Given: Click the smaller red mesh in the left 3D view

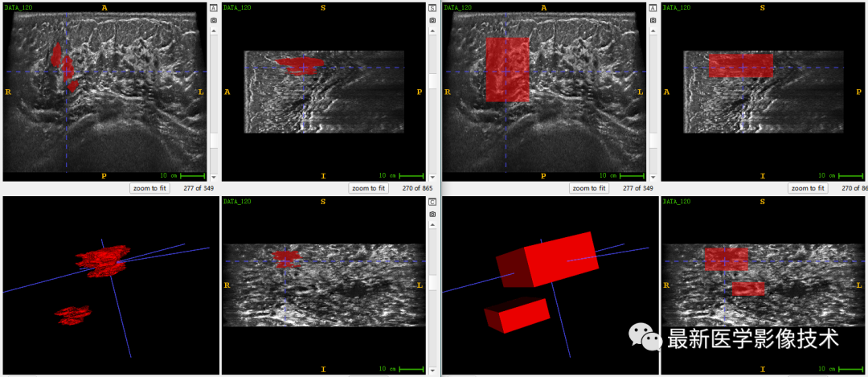Looking at the screenshot, I should (x=73, y=315).
